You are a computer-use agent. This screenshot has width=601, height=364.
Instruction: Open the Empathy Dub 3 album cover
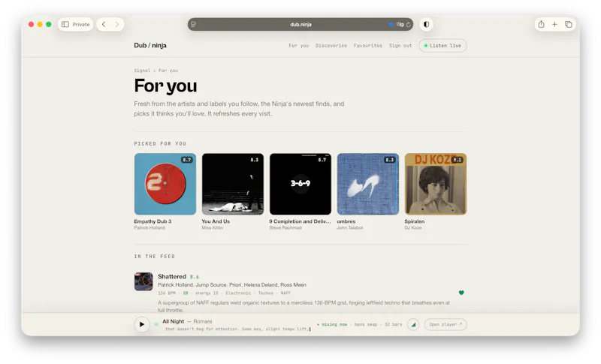point(165,184)
